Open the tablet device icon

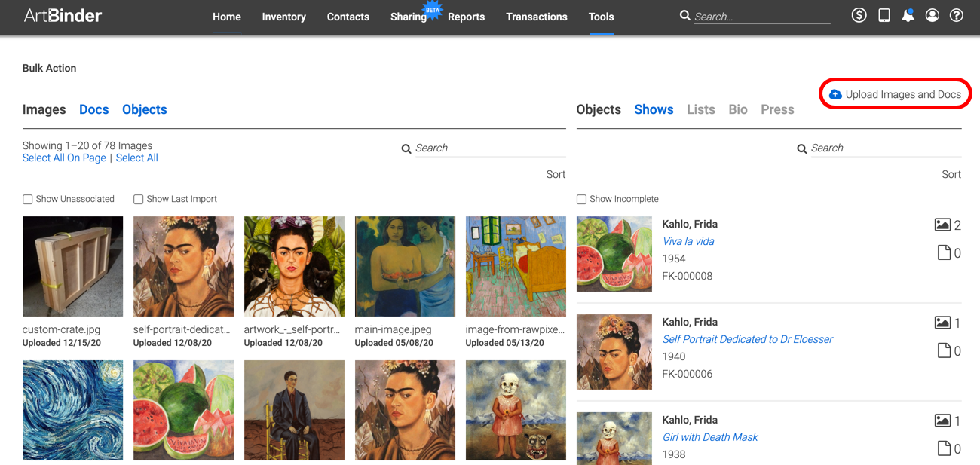pos(884,15)
